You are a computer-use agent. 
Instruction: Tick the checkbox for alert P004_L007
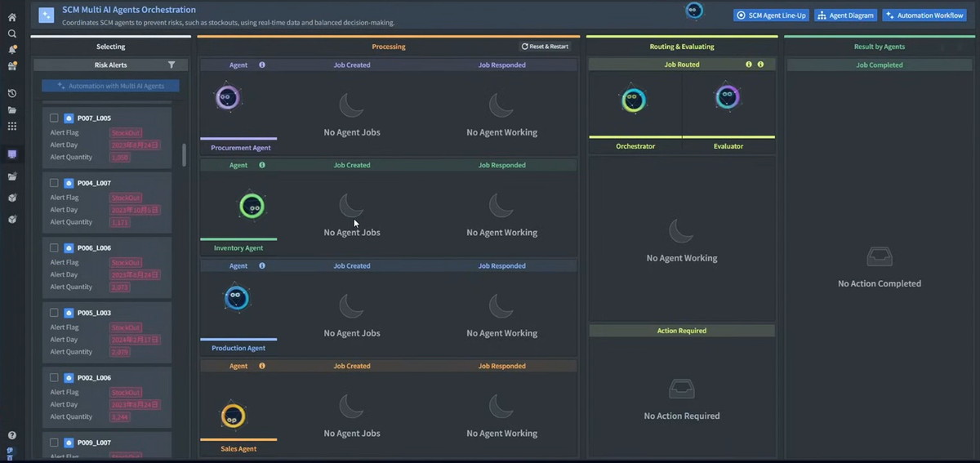pyautogui.click(x=55, y=183)
